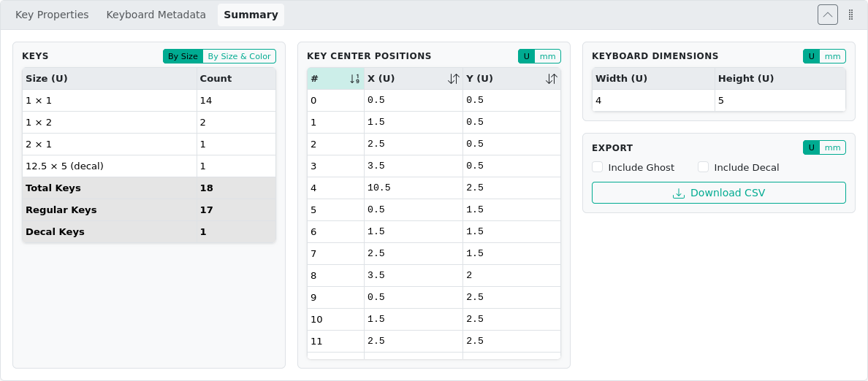Click the sort arrows icon for X (U)
Viewport: 868px width, 381px height.
[x=453, y=79]
